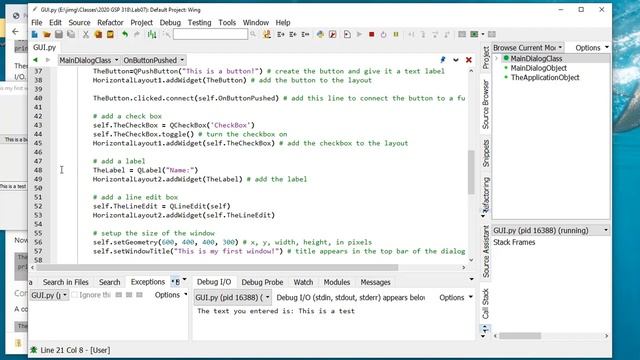Click the green Undo arrow

click(125, 35)
